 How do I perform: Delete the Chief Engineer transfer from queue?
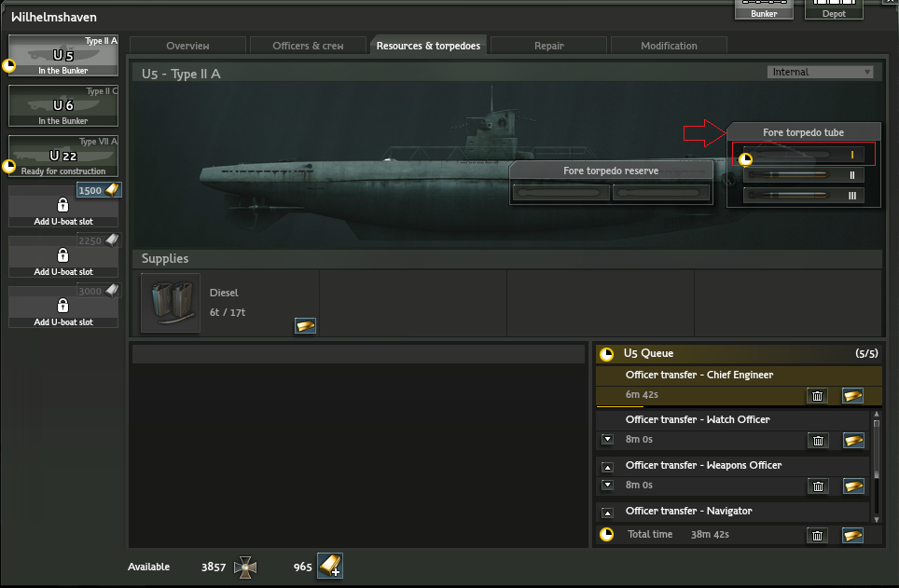coord(818,396)
